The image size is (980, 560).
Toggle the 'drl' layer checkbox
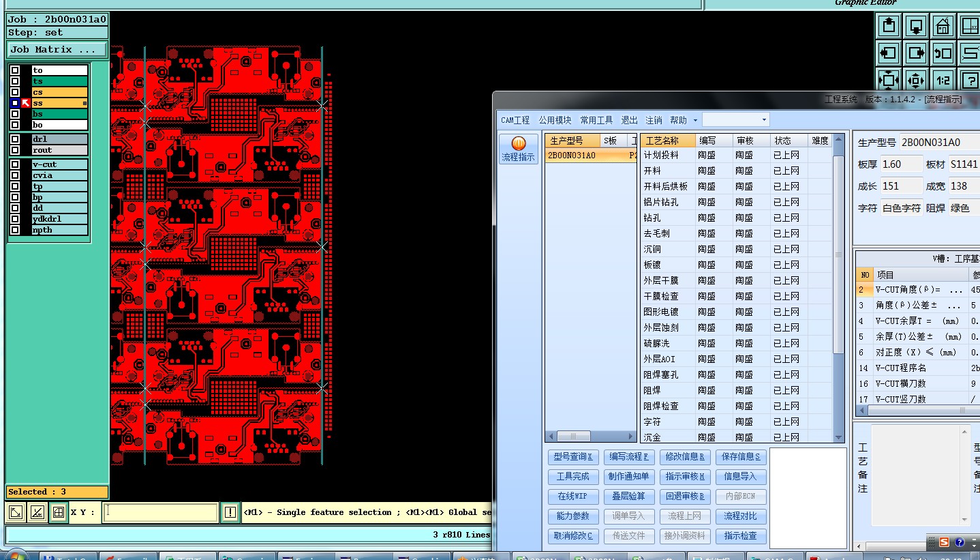click(x=15, y=139)
